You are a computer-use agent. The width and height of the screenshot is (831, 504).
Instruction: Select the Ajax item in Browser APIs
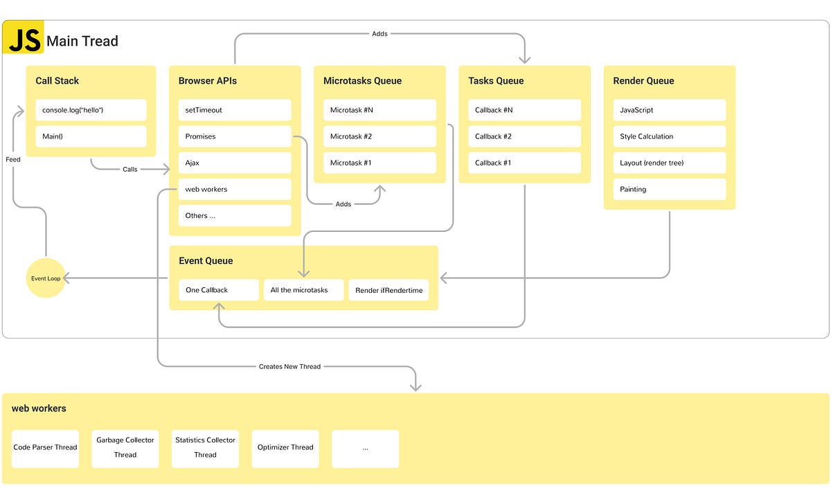(x=234, y=163)
